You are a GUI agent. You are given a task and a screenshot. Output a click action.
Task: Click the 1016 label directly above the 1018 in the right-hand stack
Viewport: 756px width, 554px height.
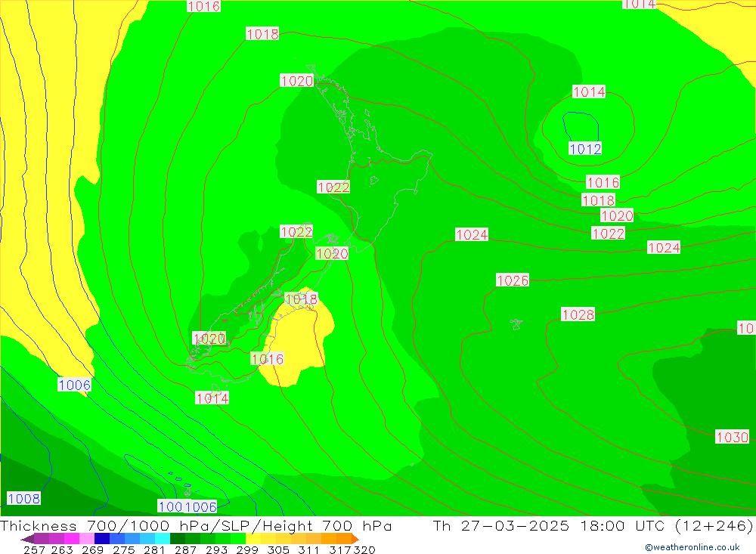pos(603,182)
